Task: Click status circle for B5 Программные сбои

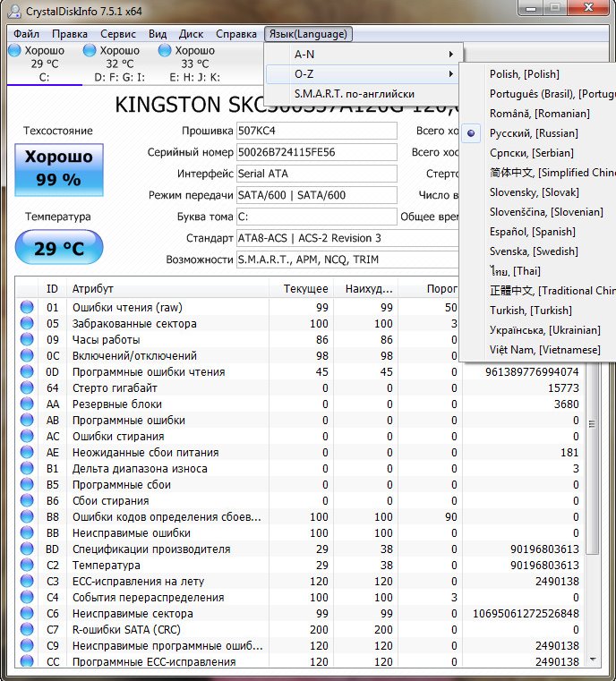Action: (x=27, y=484)
